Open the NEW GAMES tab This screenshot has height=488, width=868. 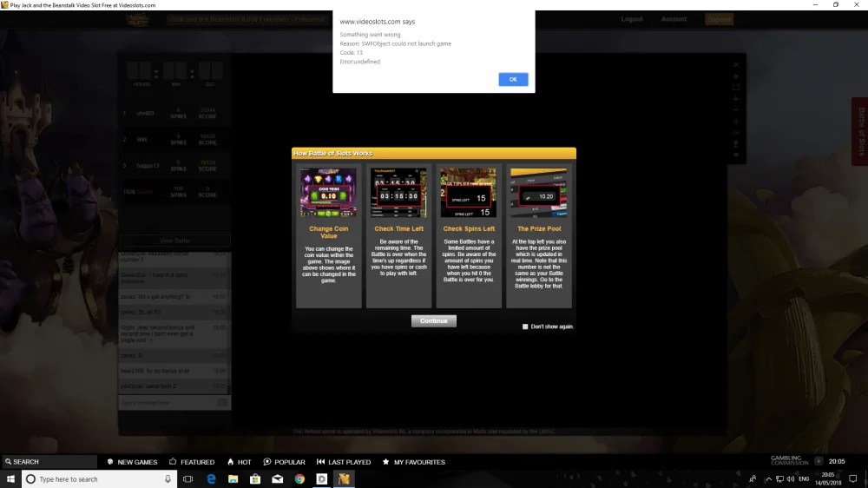[132, 462]
